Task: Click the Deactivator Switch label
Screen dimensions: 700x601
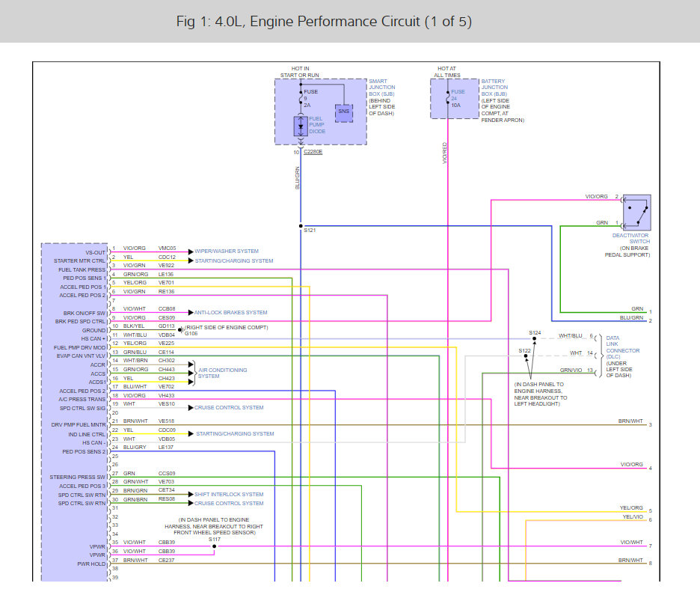Action: pos(630,238)
